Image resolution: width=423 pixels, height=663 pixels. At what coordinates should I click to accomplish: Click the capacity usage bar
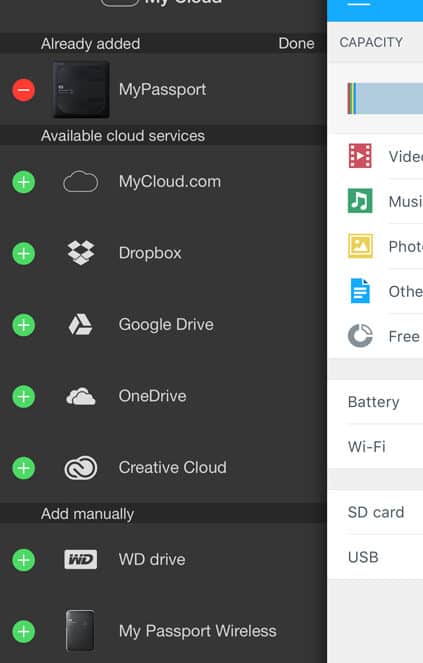385,99
